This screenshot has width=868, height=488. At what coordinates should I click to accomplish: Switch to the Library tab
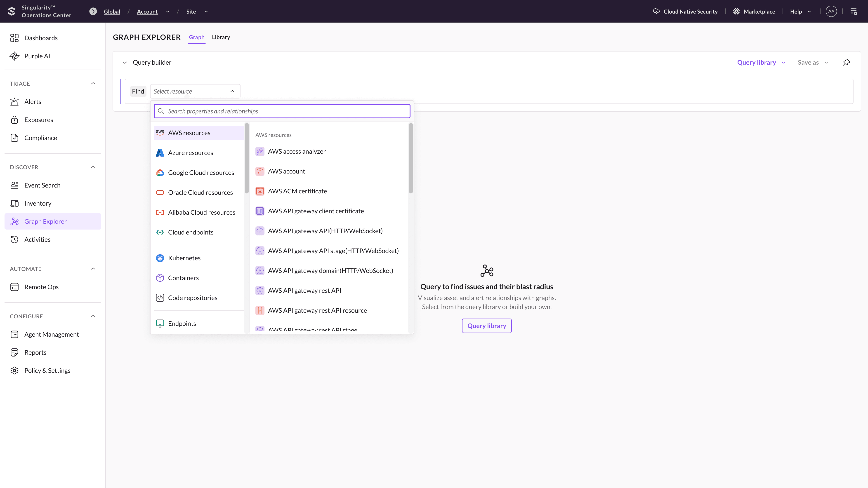221,37
